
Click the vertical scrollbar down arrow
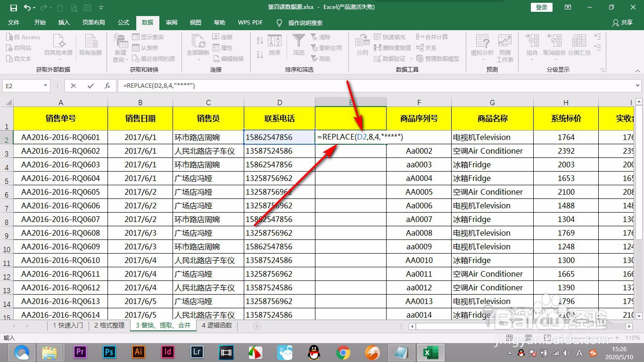coord(639,316)
